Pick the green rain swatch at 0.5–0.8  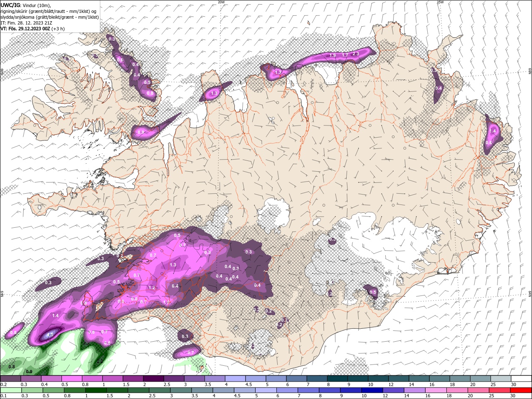tap(53, 390)
